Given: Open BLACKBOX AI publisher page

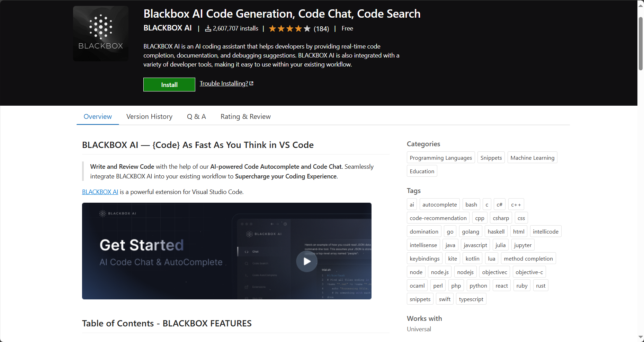Looking at the screenshot, I should click(x=168, y=28).
